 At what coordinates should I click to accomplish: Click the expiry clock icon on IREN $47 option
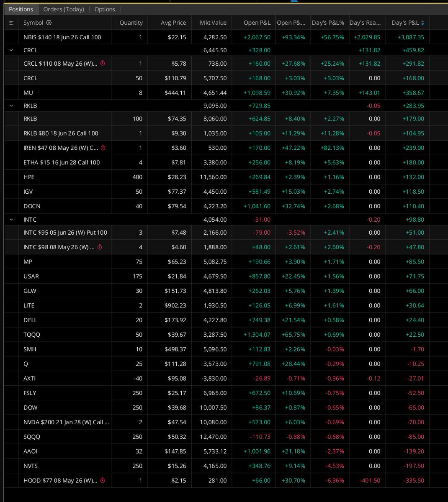pyautogui.click(x=103, y=148)
